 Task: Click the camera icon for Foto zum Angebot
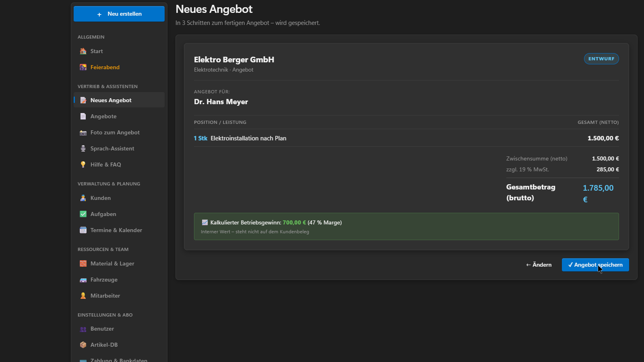point(83,132)
